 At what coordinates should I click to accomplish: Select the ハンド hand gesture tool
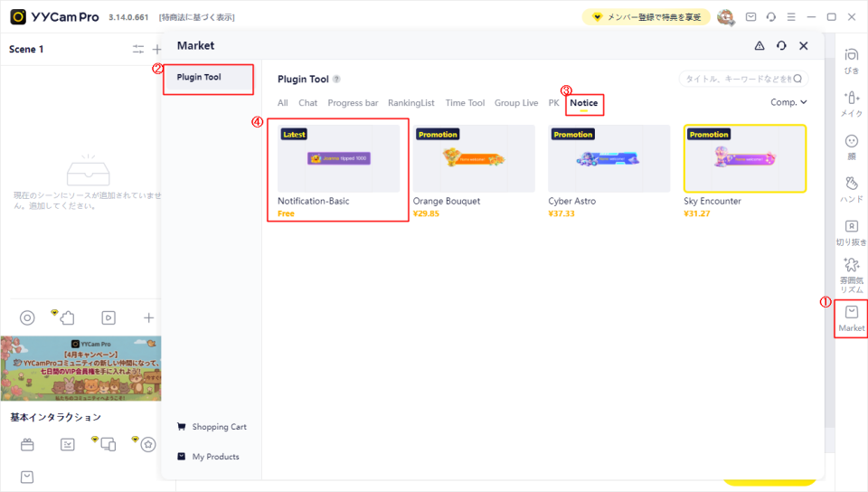pyautogui.click(x=851, y=189)
